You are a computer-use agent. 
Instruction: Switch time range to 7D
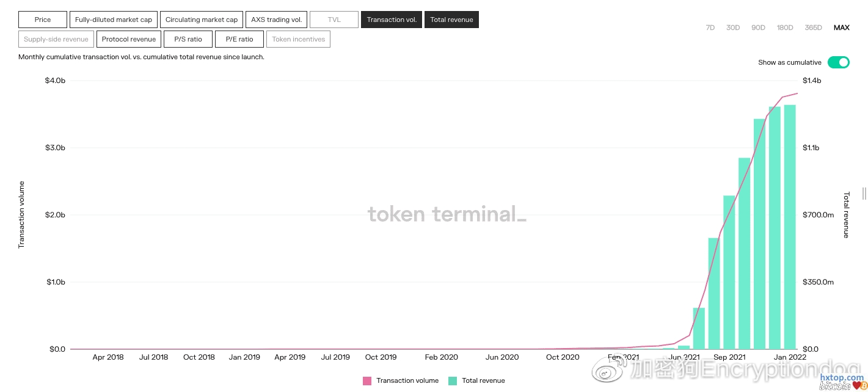point(710,27)
